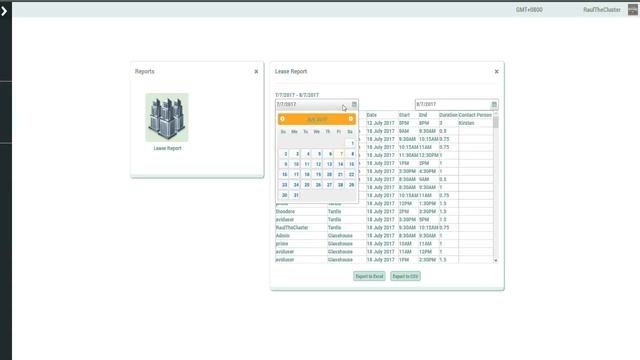Screen dimensions: 640x360
Task: Pick day 12 in the calendar
Action: tap(318, 164)
